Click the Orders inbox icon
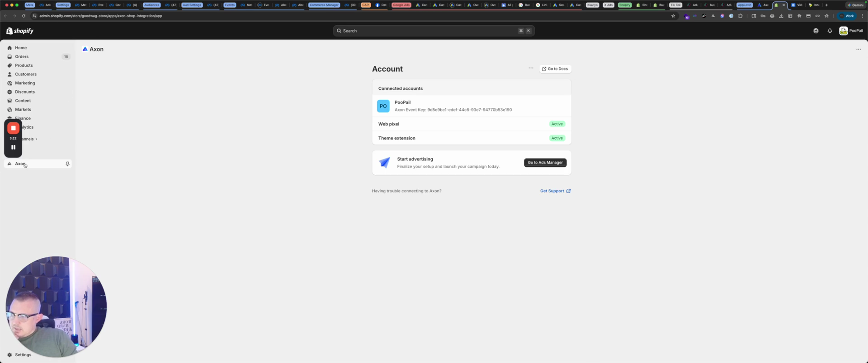868x363 pixels. click(x=9, y=56)
